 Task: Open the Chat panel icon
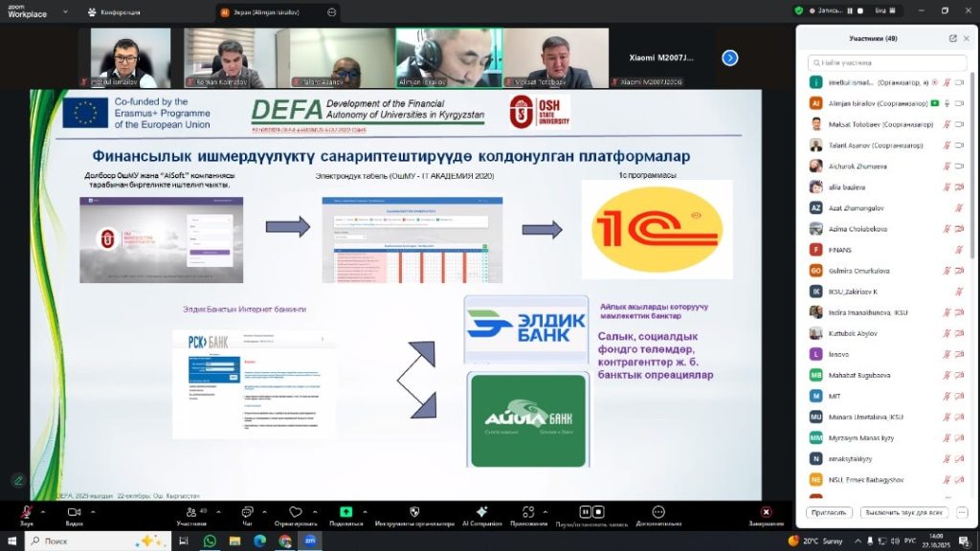(x=248, y=513)
